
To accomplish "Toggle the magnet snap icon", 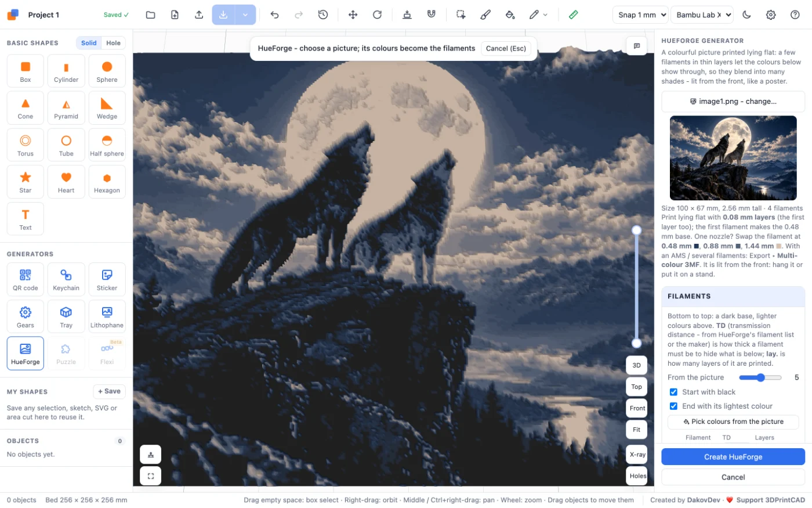I will pos(432,15).
